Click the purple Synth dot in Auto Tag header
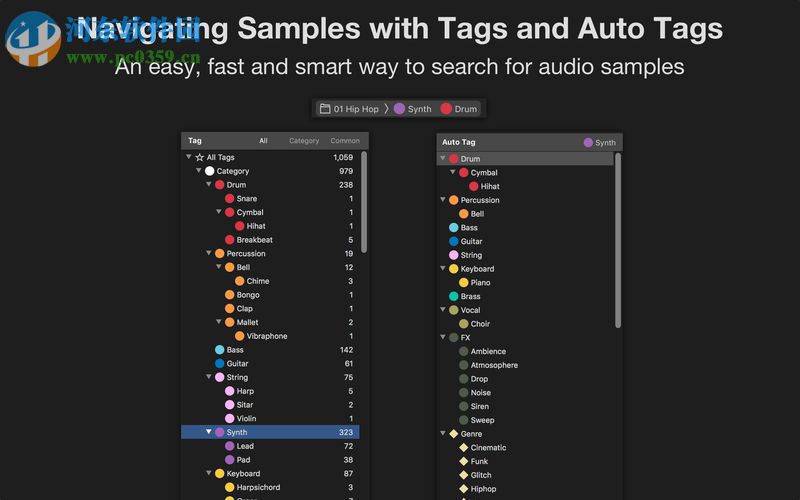Screen dimensions: 800x500 coord(588,142)
